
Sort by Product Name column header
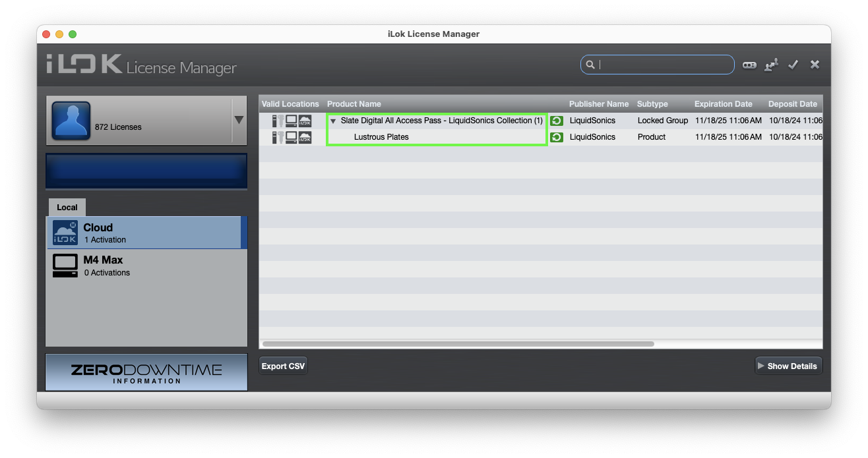tap(354, 104)
